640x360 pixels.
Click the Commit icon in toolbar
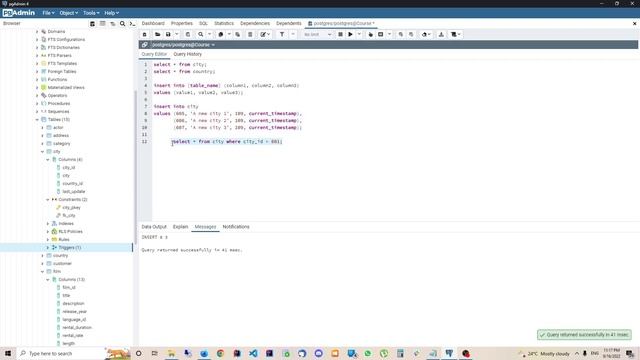pyautogui.click(x=400, y=35)
